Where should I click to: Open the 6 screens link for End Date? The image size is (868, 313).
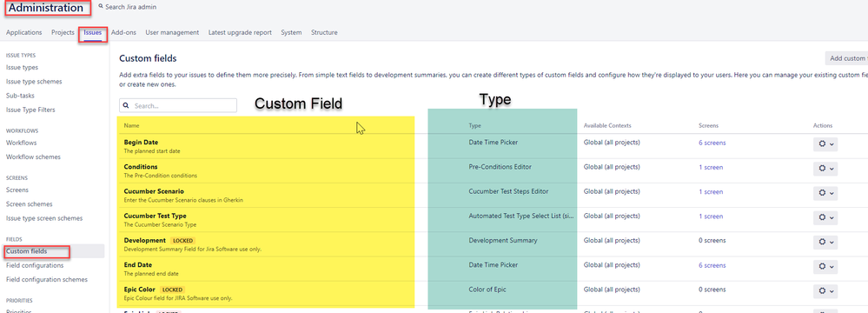(712, 265)
